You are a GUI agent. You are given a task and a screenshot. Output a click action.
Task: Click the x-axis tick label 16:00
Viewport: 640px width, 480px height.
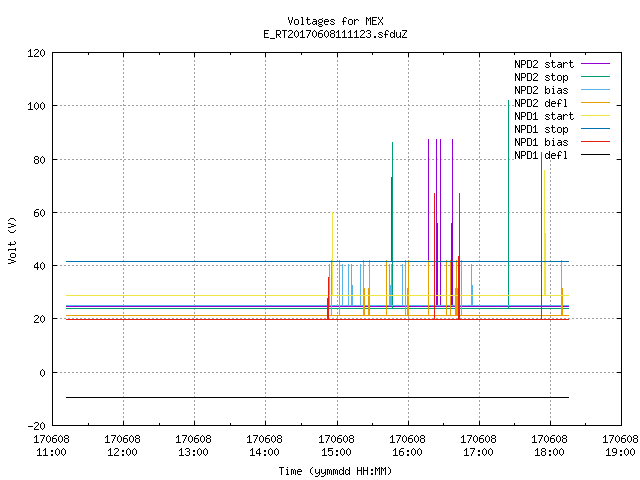tap(407, 452)
